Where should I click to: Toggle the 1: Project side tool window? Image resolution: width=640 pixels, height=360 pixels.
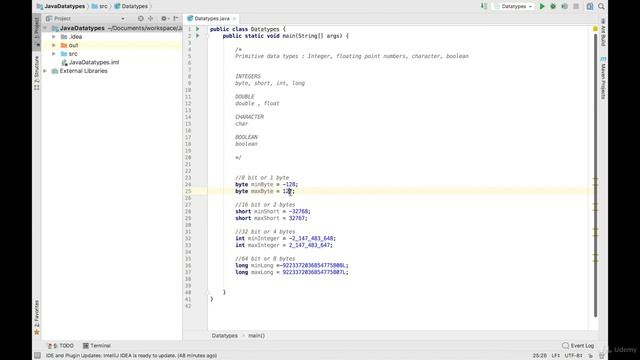point(37,31)
